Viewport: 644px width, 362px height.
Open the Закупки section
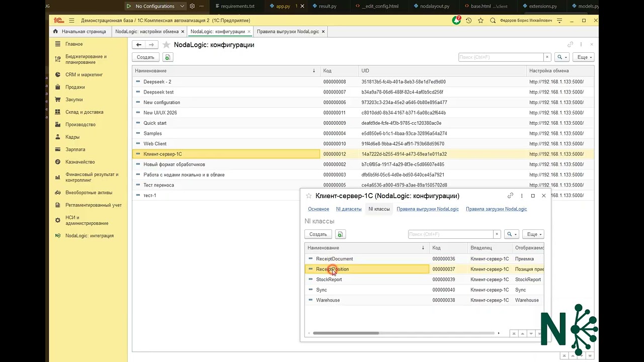[x=74, y=100]
